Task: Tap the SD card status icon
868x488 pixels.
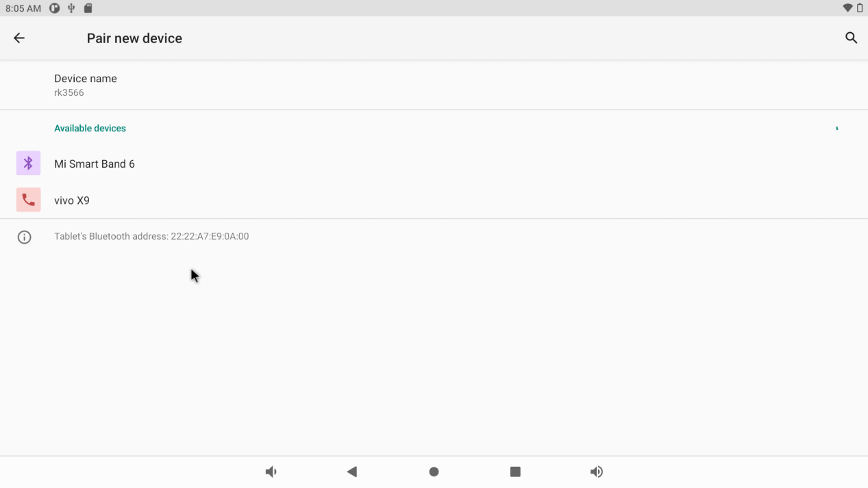Action: tap(88, 8)
